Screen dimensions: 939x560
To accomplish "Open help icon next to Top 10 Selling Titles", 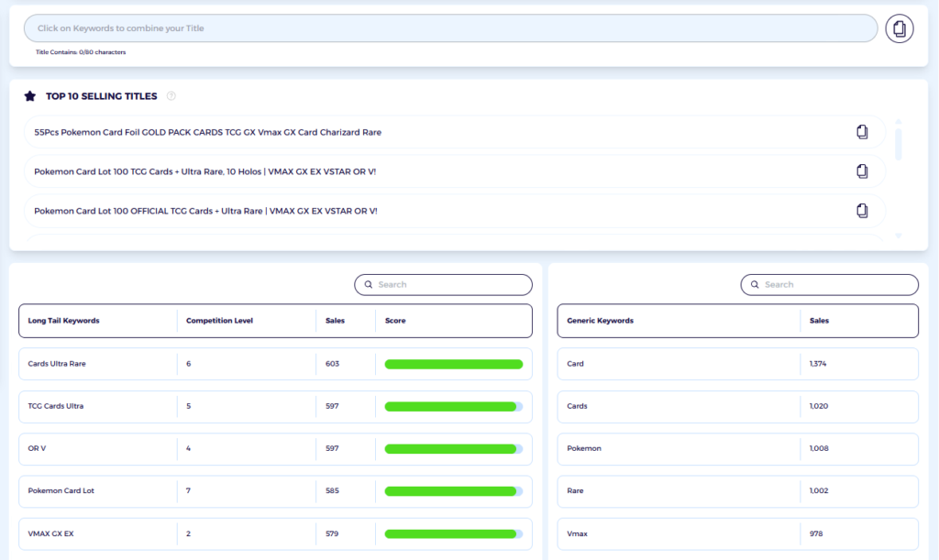I will 171,95.
